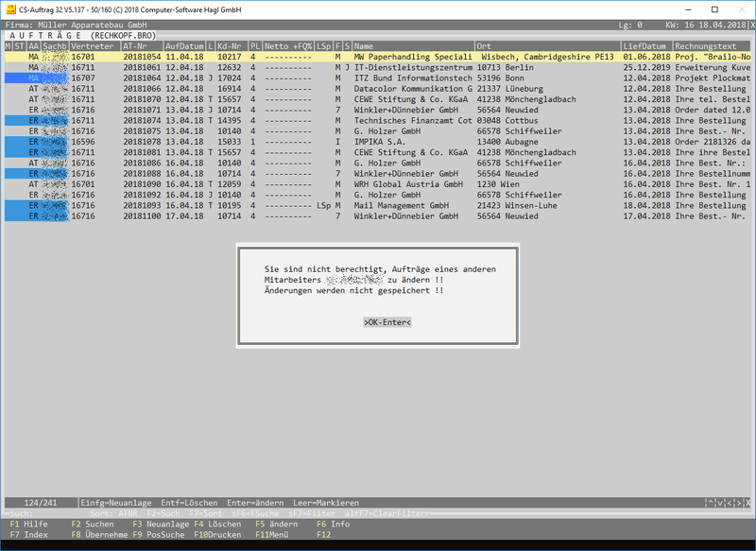
Task: Click the CS-Auftrag app icon in the title bar
Action: pos(9,9)
